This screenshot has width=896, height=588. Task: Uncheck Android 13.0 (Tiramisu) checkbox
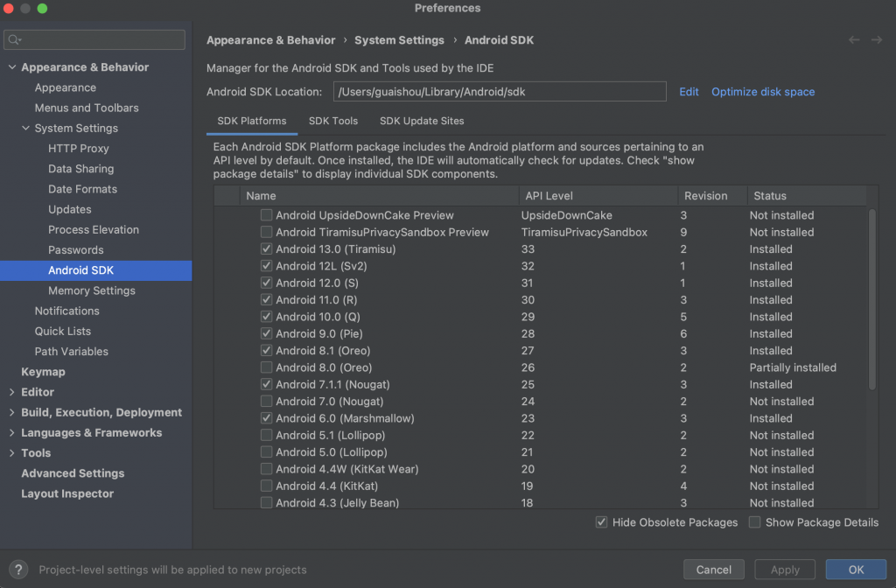point(266,248)
